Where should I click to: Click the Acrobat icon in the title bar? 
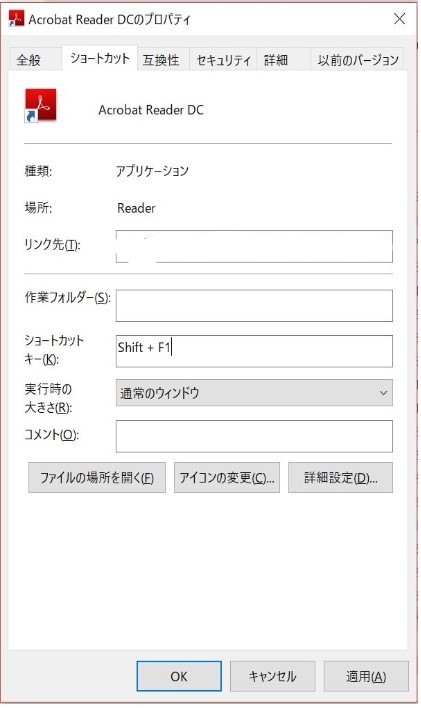16,19
